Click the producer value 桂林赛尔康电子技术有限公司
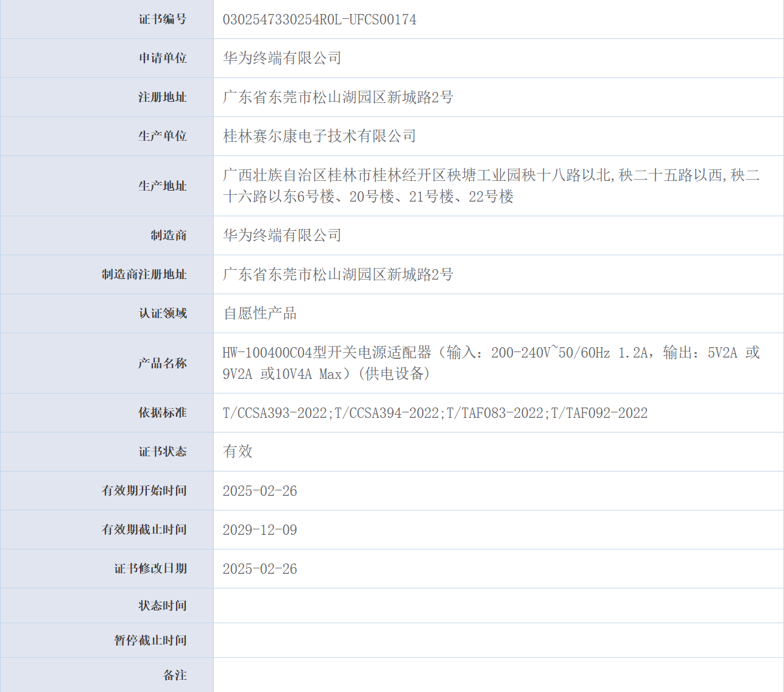The height and width of the screenshot is (692, 784). (319, 136)
